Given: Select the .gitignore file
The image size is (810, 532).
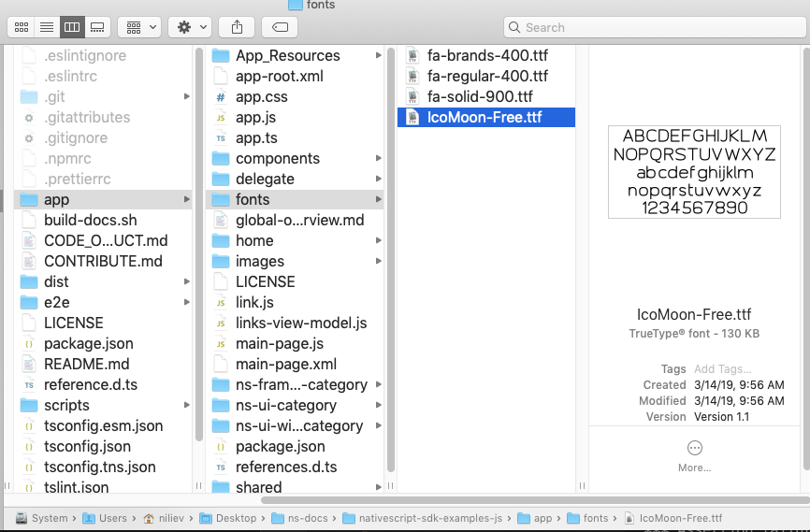Looking at the screenshot, I should (103, 137).
